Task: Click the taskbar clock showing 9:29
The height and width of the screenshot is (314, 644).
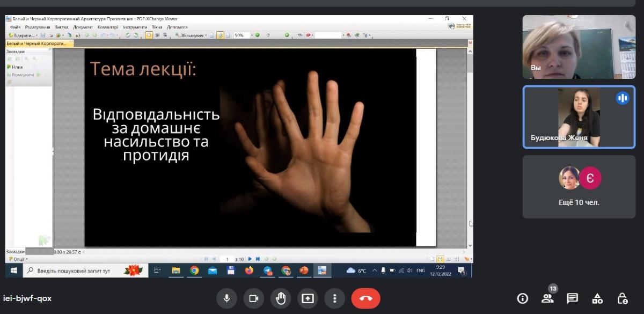Action: point(440,271)
